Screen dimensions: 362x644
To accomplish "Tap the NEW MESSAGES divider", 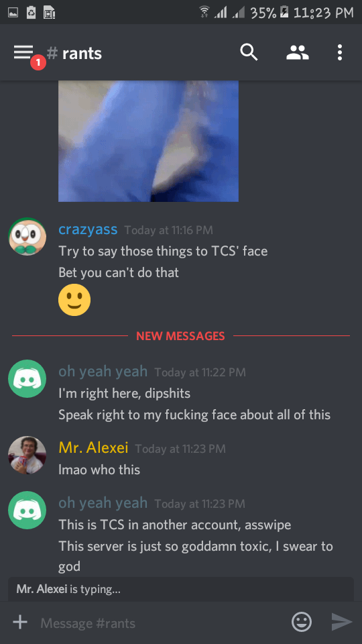I will click(x=180, y=336).
